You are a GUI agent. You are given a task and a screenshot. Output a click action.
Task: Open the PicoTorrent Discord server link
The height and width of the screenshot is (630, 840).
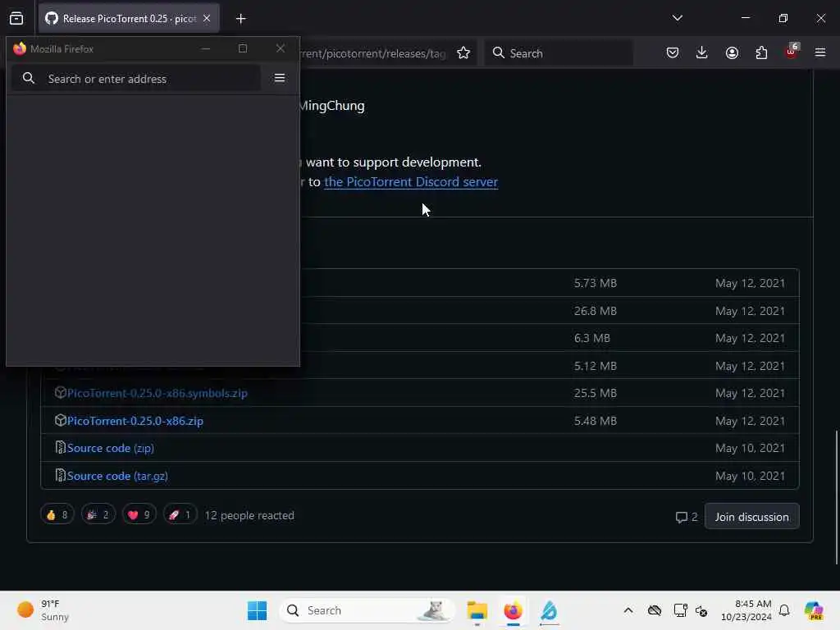coord(411,181)
